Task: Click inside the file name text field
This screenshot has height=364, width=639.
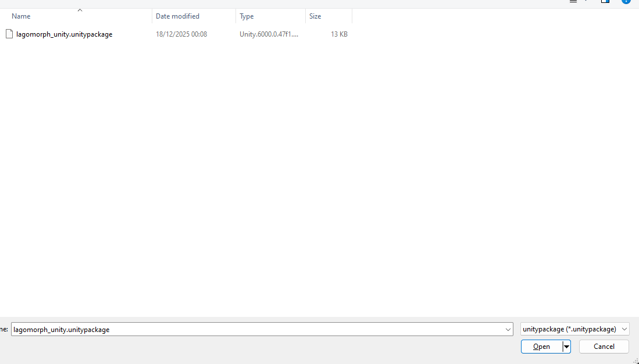Action: pyautogui.click(x=256, y=329)
